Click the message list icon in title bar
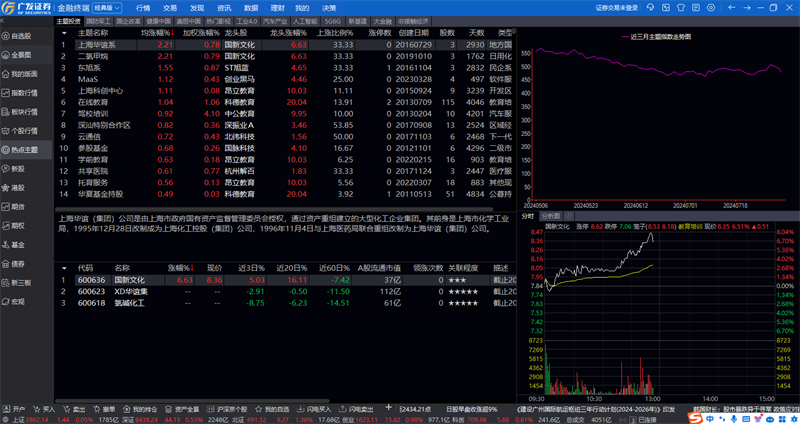800x424 pixels. (696, 8)
